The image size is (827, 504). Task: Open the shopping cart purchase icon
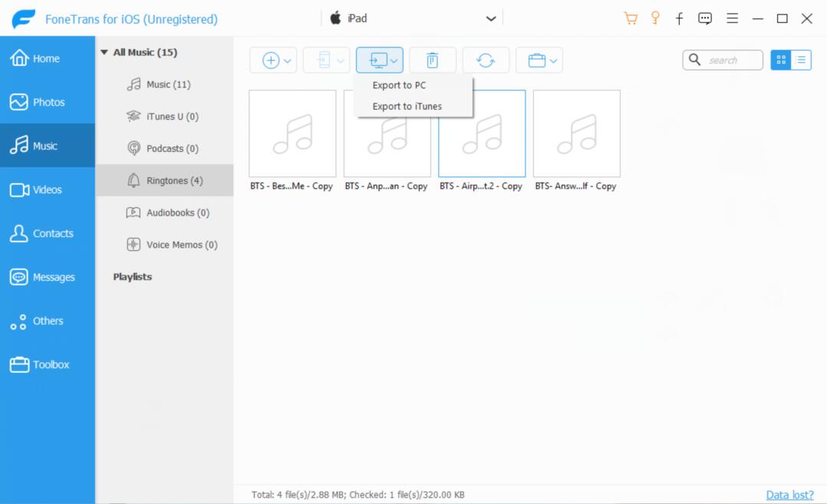click(631, 18)
